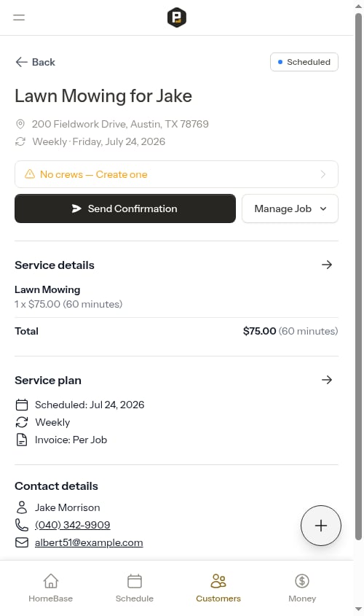
Task: Click the Scheduled: Jul 24, 2026 text
Action: tap(90, 405)
